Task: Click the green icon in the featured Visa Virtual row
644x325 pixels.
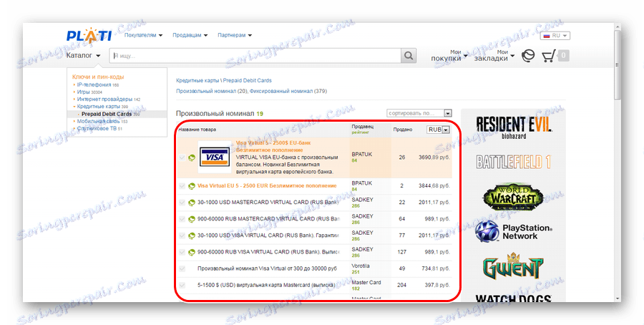Action: (x=191, y=157)
